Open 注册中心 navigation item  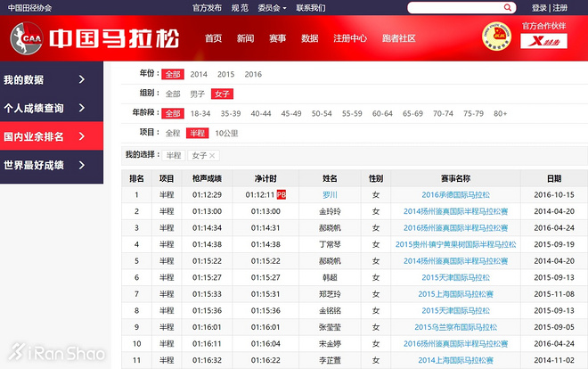(350, 38)
